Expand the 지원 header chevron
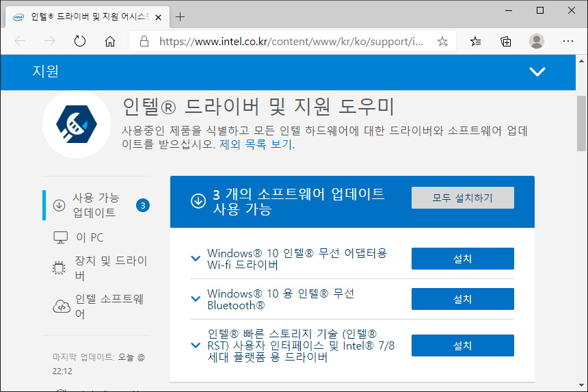 click(537, 71)
